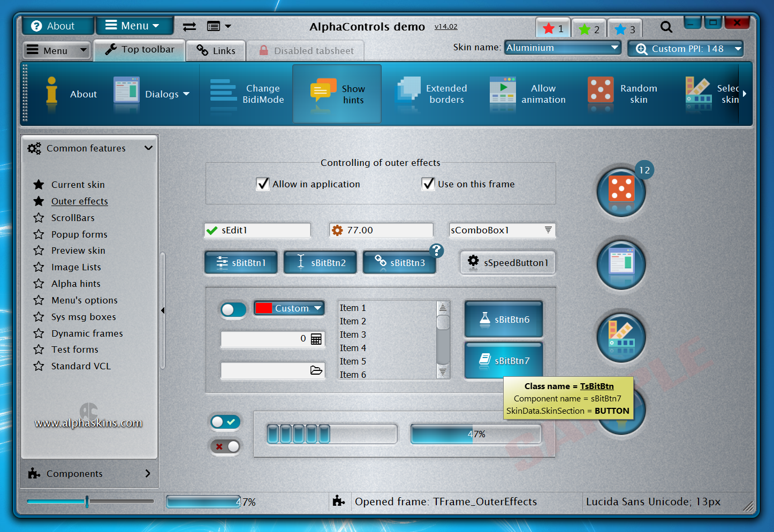Open the Custom color dropdown

[x=317, y=308]
